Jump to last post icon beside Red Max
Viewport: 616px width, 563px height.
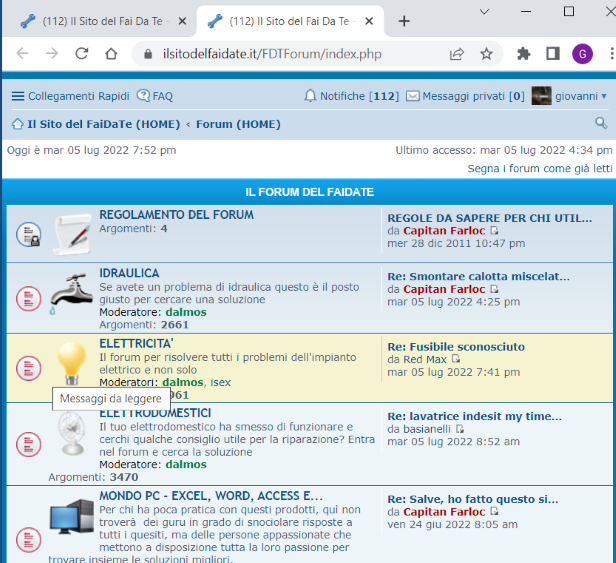(x=456, y=359)
